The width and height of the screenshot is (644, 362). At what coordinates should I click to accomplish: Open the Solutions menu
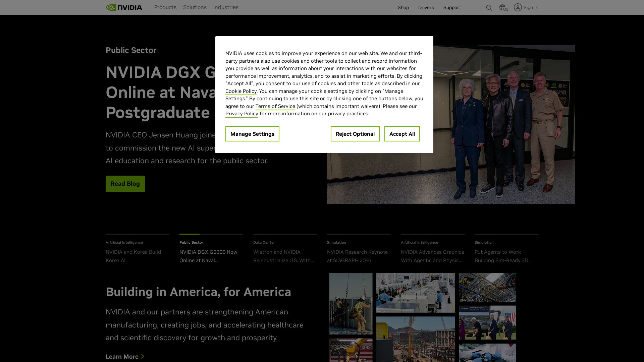(195, 7)
